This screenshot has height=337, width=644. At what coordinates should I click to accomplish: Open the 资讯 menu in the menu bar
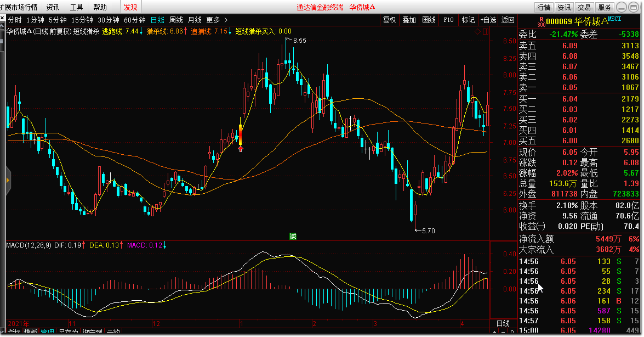pos(53,7)
